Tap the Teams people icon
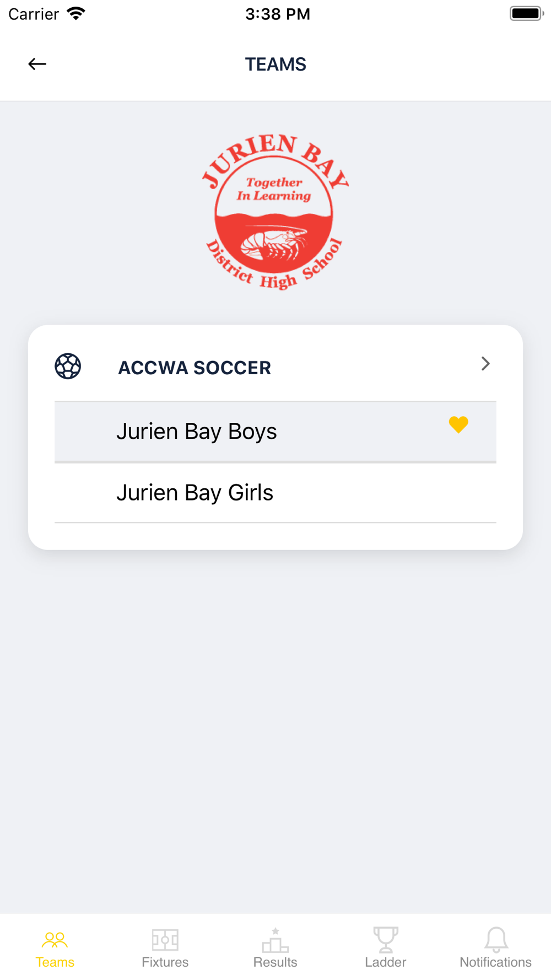This screenshot has height=980, width=551. coord(55,940)
